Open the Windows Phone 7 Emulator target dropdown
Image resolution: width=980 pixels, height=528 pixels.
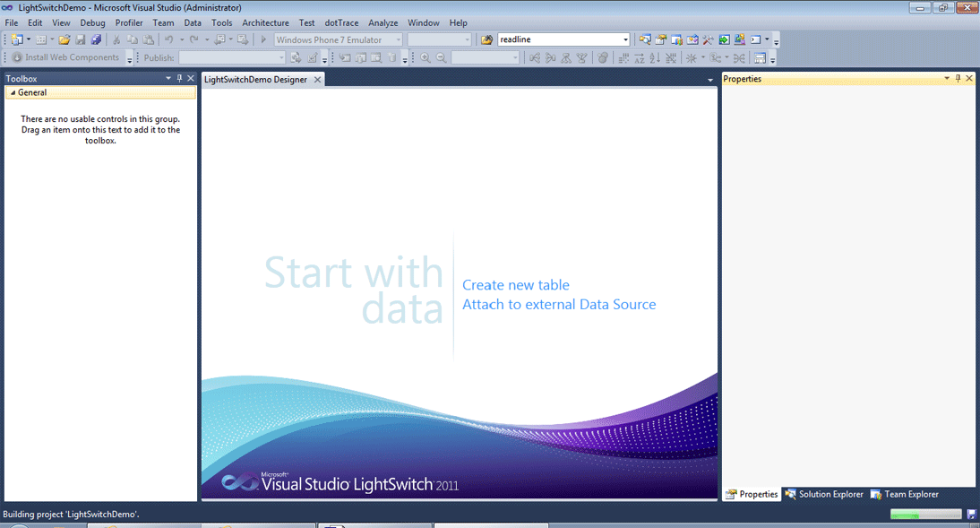coord(398,39)
